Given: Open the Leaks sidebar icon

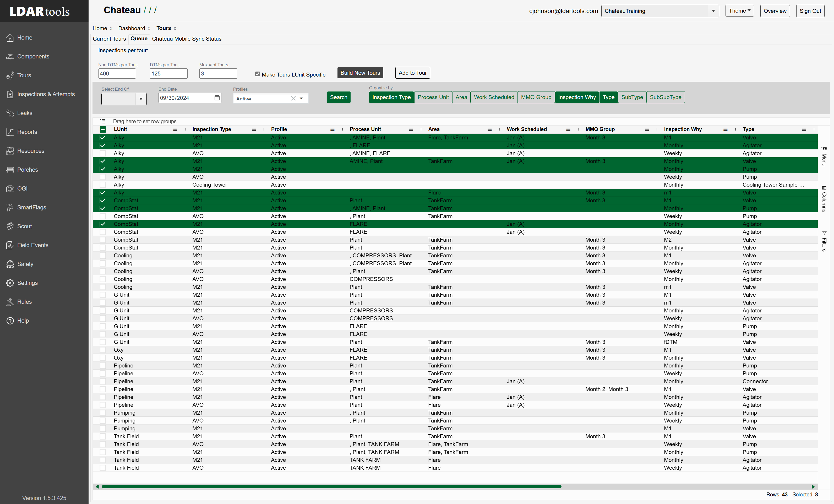Looking at the screenshot, I should click(x=10, y=113).
